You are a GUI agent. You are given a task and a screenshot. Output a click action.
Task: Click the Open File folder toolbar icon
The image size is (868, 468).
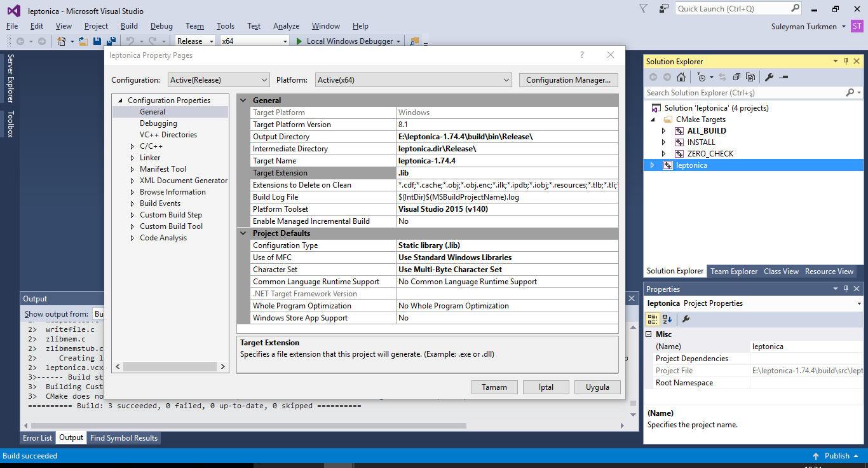[83, 41]
